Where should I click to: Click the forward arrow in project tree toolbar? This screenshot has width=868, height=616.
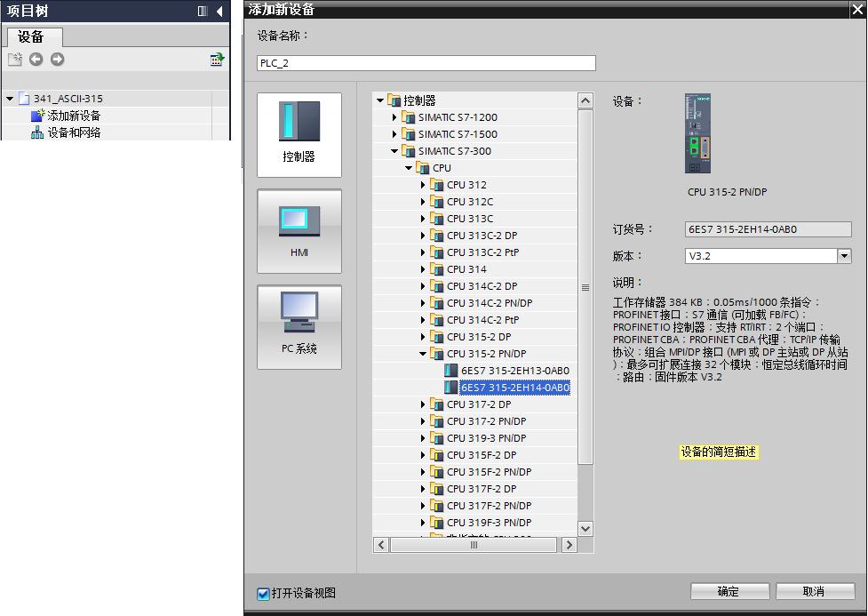(57, 60)
